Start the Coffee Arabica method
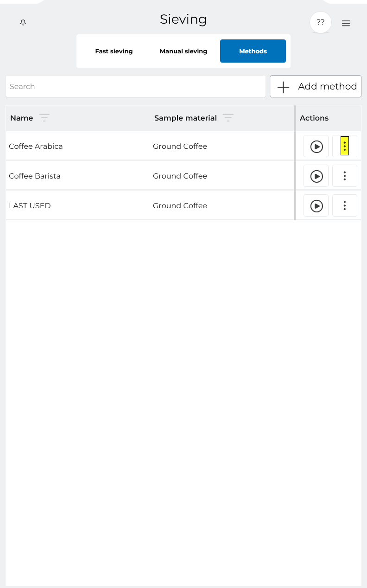 (316, 147)
